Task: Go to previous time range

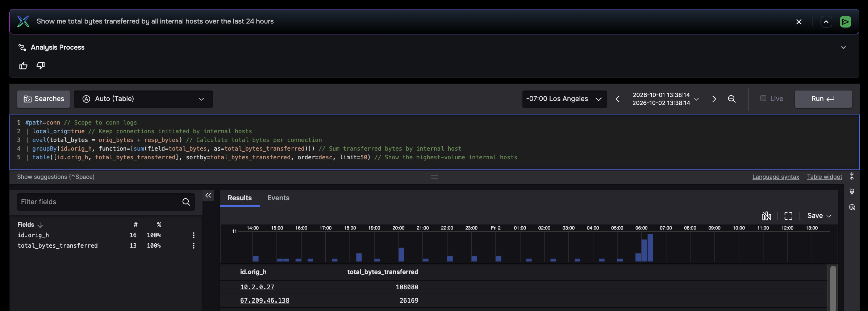Action: (618, 99)
